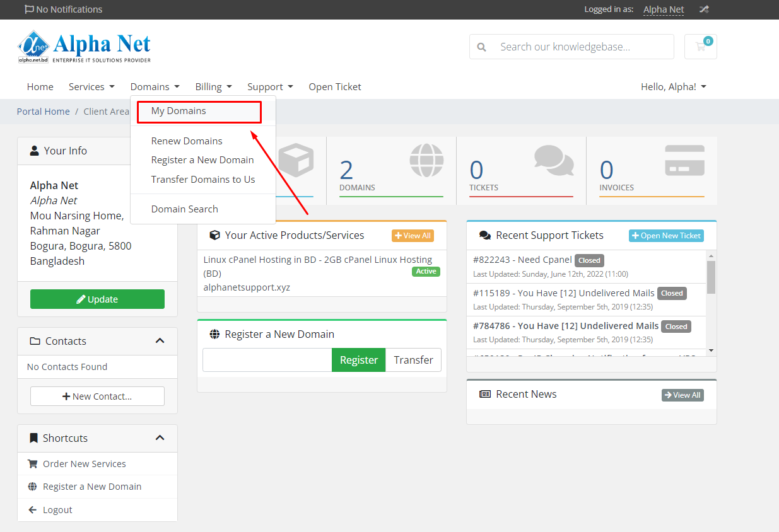
Task: Click Open Ticket in navigation bar
Action: coord(335,86)
